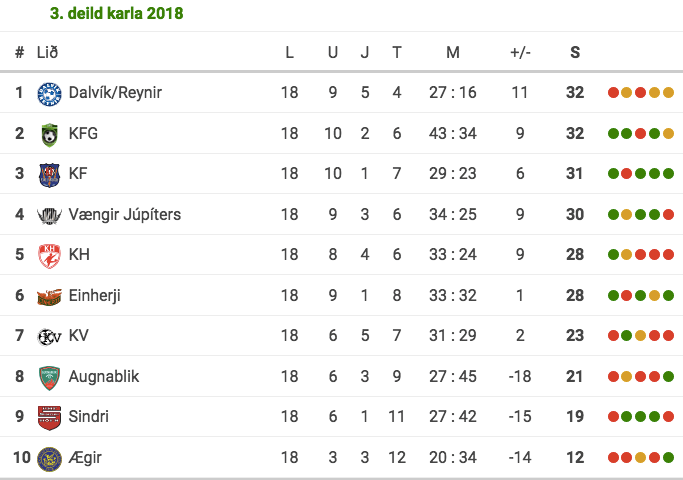Click the Augnablik shield logo
This screenshot has height=480, width=683.
[49, 377]
